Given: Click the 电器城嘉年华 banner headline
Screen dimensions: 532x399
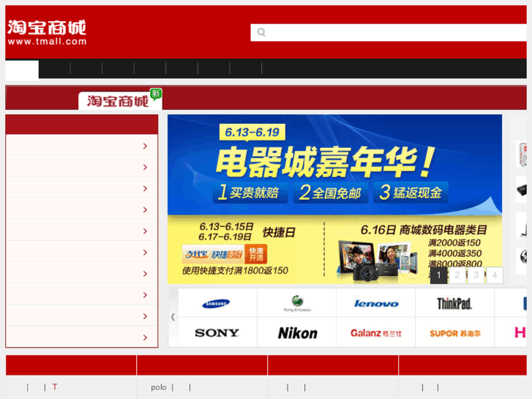Looking at the screenshot, I should click(325, 163).
